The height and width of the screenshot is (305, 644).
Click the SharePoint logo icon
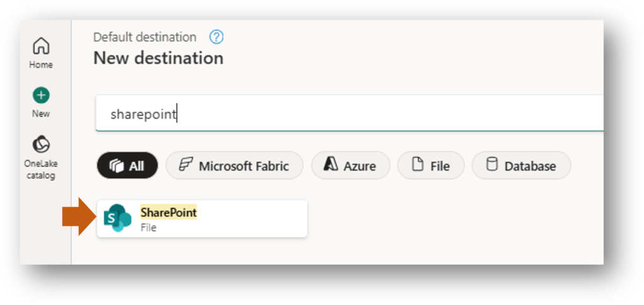pyautogui.click(x=117, y=218)
